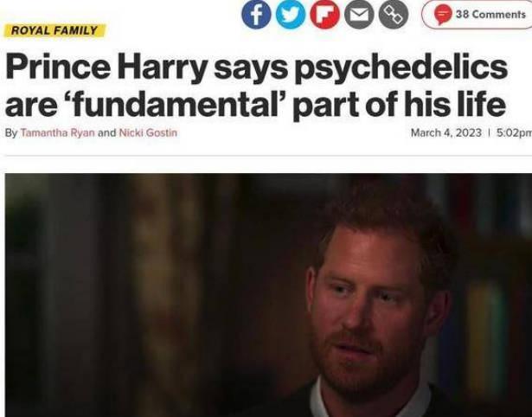Click 'and' between the author names

point(107,132)
